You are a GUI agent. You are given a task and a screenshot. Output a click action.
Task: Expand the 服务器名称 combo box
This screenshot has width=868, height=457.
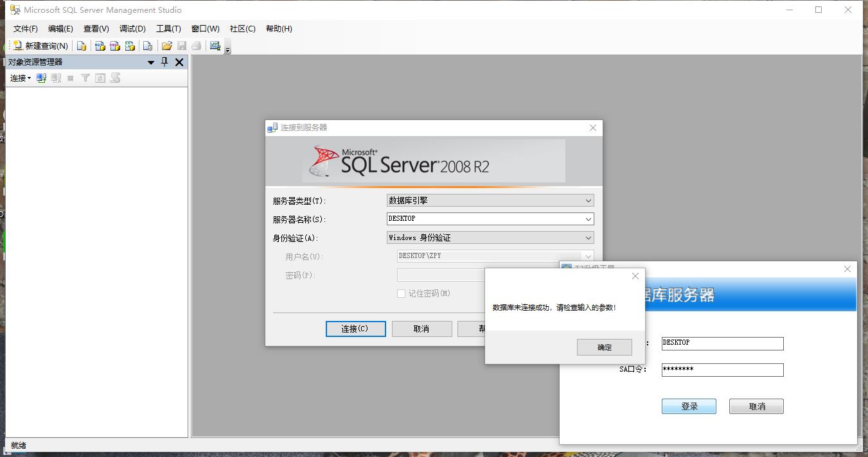(x=490, y=219)
